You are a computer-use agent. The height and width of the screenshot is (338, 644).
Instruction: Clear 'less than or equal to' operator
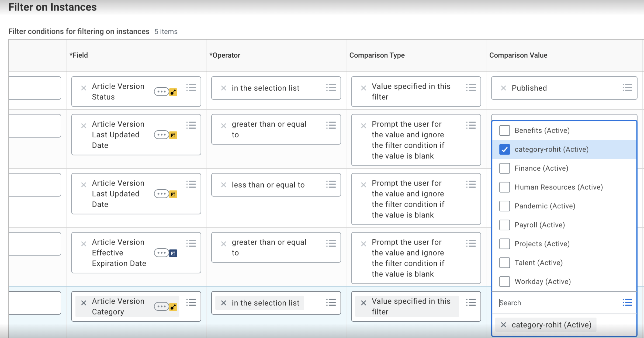[x=224, y=185]
